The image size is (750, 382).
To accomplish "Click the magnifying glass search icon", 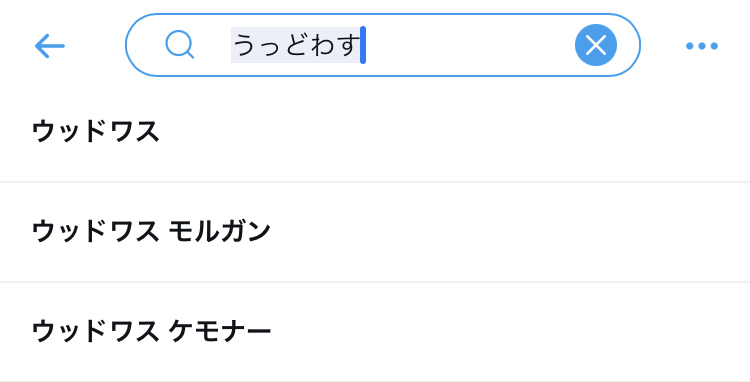I will tap(180, 45).
